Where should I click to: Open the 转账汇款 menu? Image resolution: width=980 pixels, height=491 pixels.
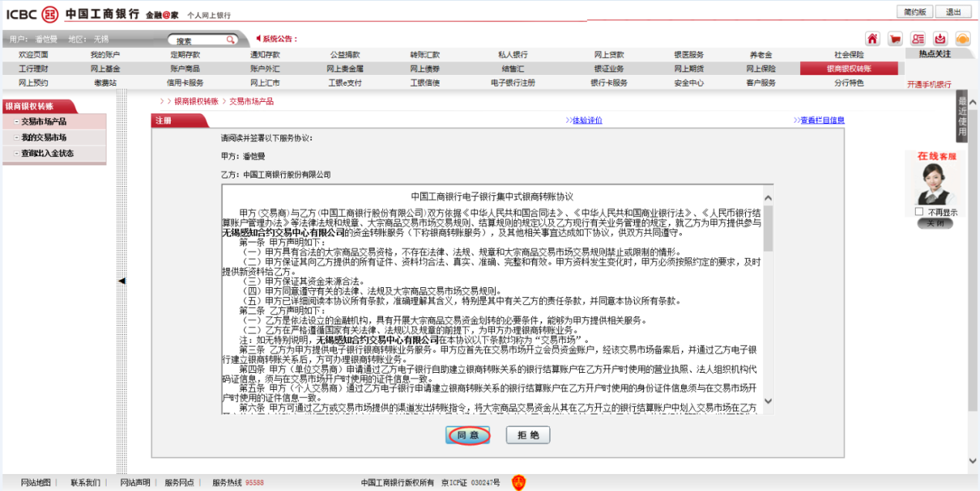pos(425,55)
